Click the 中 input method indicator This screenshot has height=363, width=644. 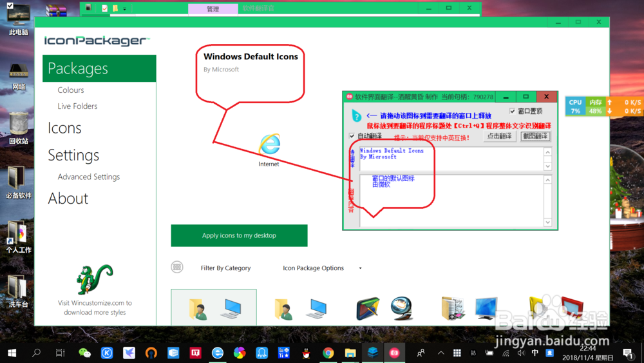tap(535, 353)
